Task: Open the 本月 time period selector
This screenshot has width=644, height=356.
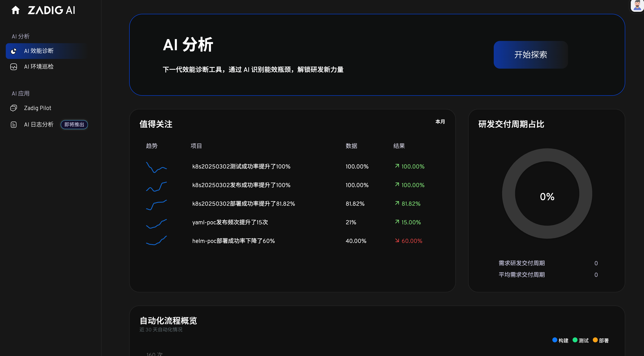Action: tap(440, 122)
